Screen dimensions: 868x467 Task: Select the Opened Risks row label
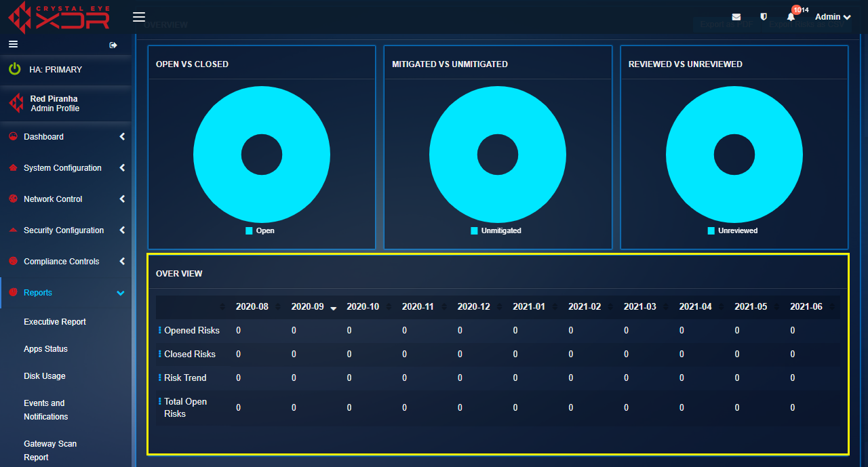point(192,331)
